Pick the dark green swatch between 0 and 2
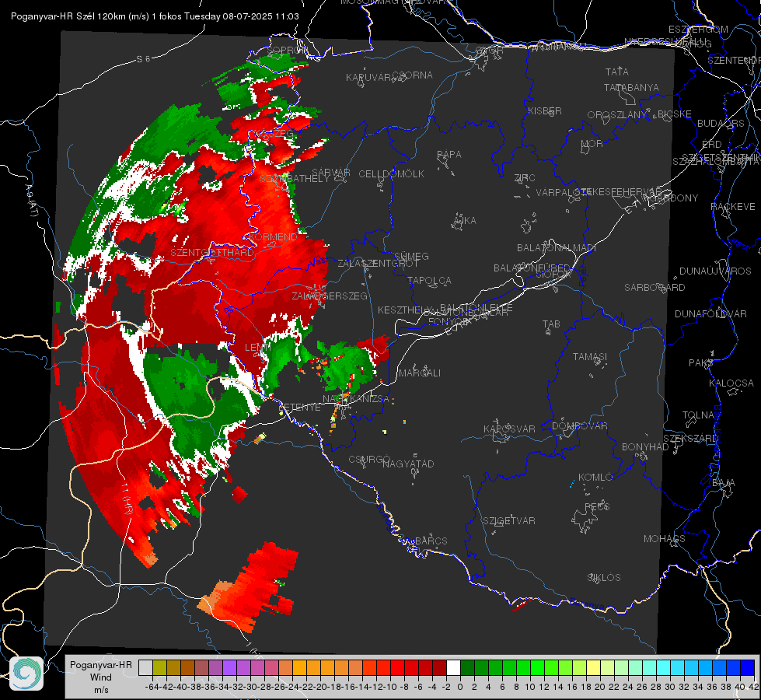 tap(467, 667)
